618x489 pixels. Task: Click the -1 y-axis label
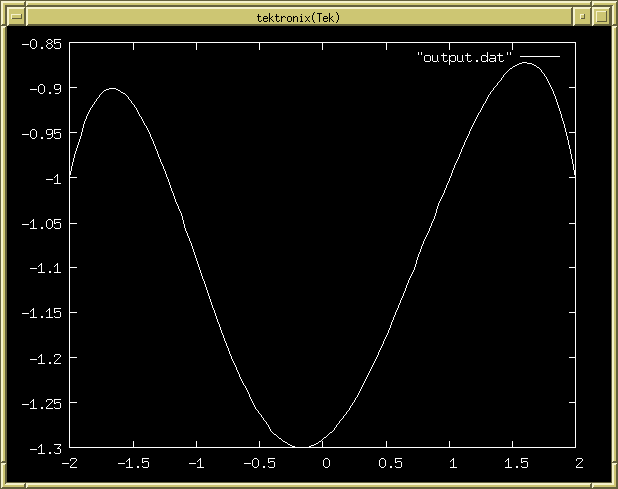point(52,179)
